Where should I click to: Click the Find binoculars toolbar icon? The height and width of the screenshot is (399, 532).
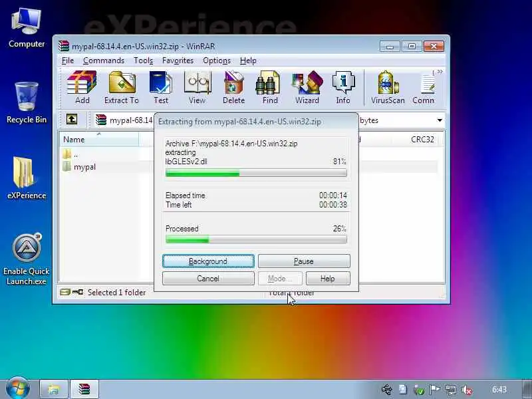coord(270,87)
